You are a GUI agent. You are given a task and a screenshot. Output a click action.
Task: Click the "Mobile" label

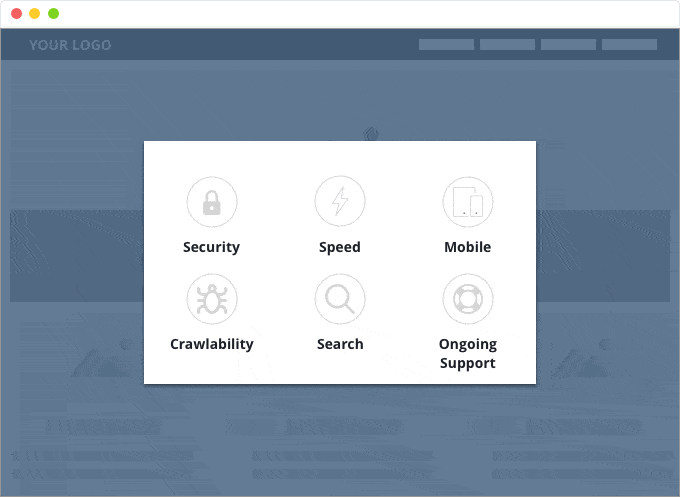(x=468, y=247)
